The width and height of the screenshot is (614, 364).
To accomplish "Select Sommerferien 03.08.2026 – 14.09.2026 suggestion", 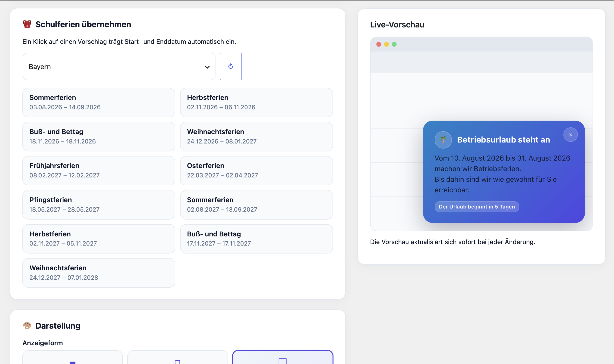I will tap(99, 103).
